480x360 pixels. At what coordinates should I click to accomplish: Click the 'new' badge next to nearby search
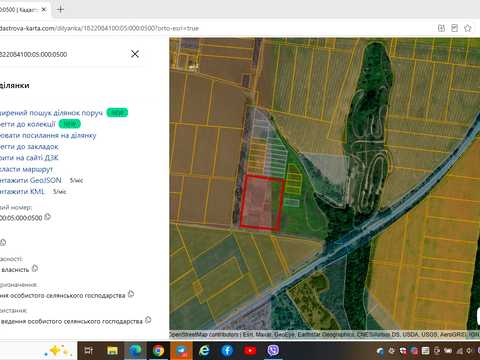point(117,113)
